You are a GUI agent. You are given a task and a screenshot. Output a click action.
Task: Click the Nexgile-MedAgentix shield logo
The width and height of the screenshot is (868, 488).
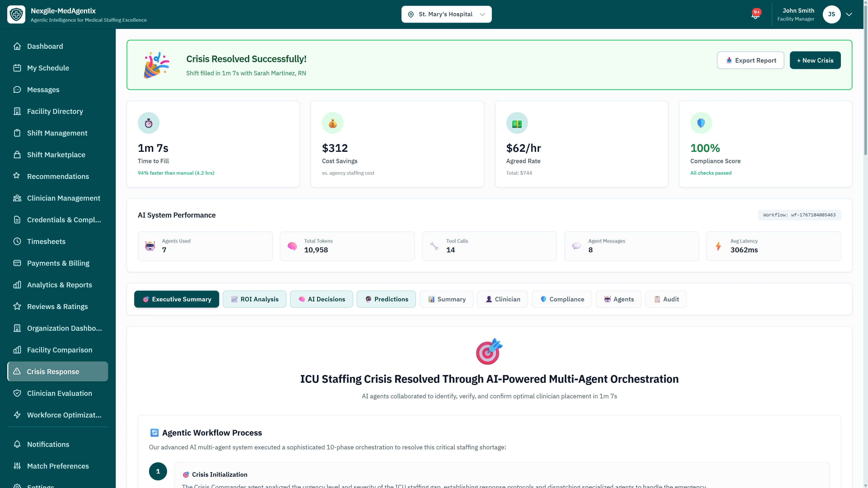[16, 14]
